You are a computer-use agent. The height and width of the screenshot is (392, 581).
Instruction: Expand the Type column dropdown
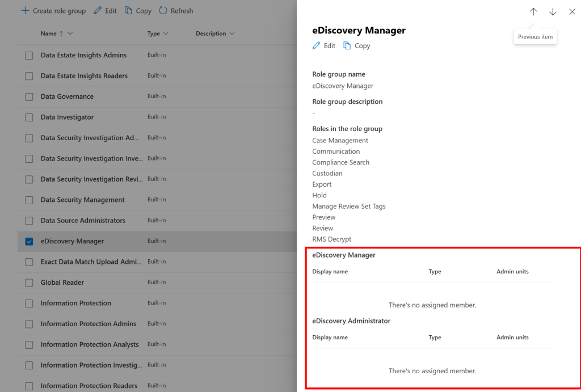[166, 34]
